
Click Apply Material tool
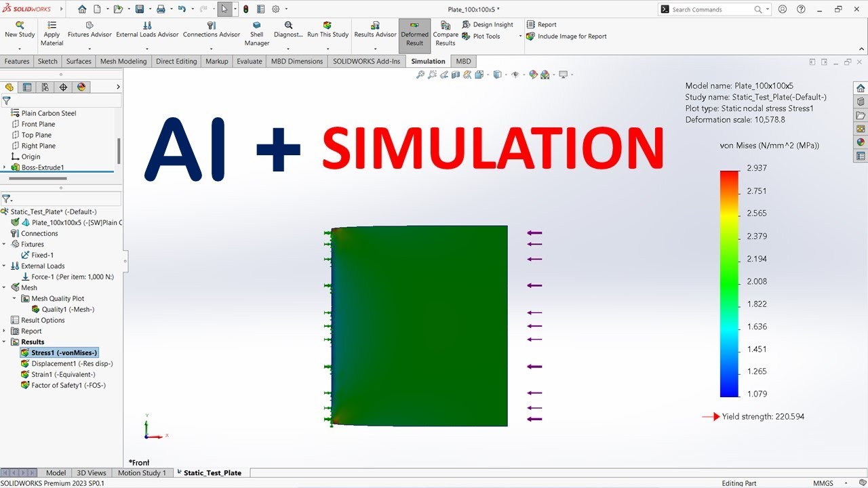point(52,34)
